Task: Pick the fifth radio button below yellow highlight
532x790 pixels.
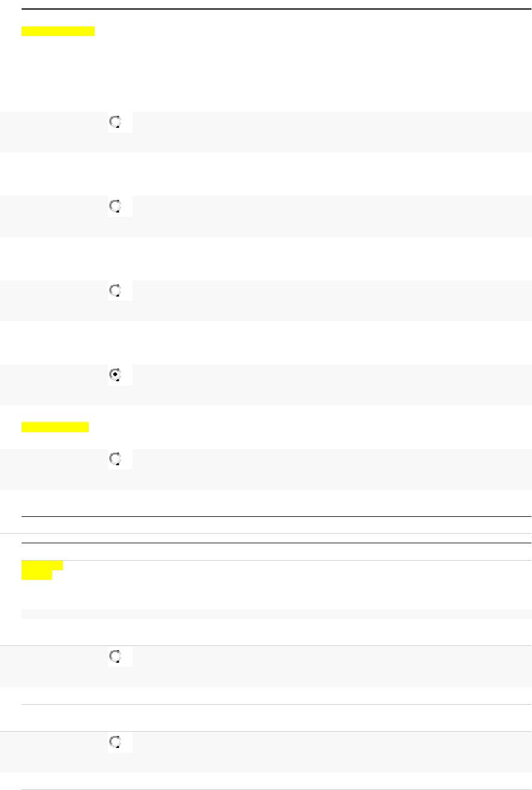Action: coord(115,460)
